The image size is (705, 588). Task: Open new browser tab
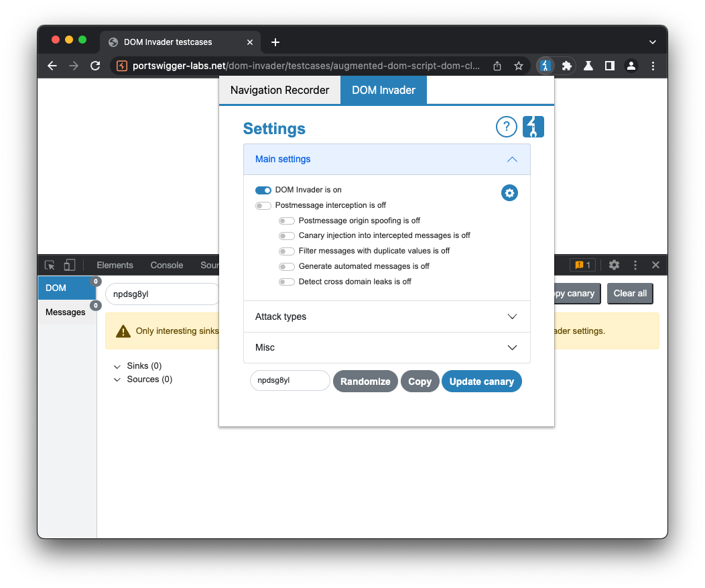[x=275, y=42]
